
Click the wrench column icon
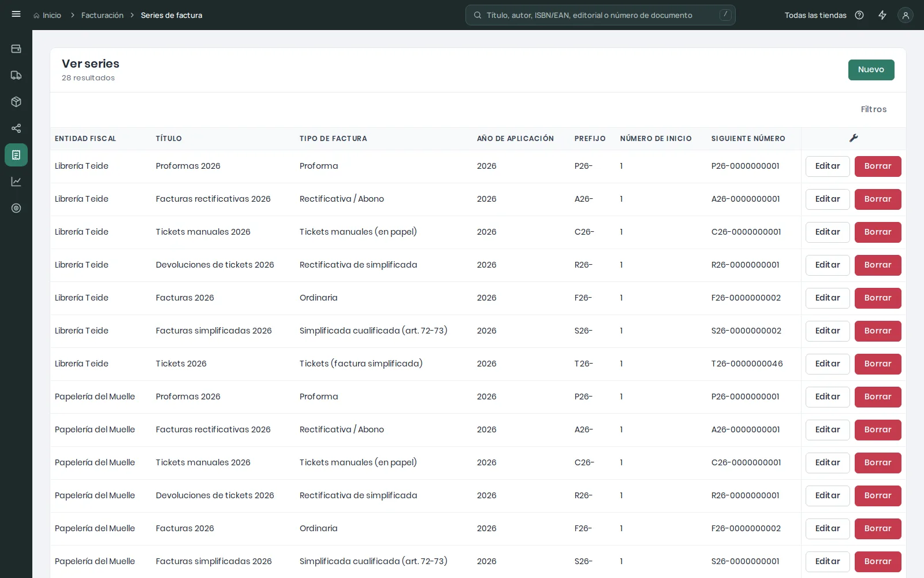pos(854,138)
